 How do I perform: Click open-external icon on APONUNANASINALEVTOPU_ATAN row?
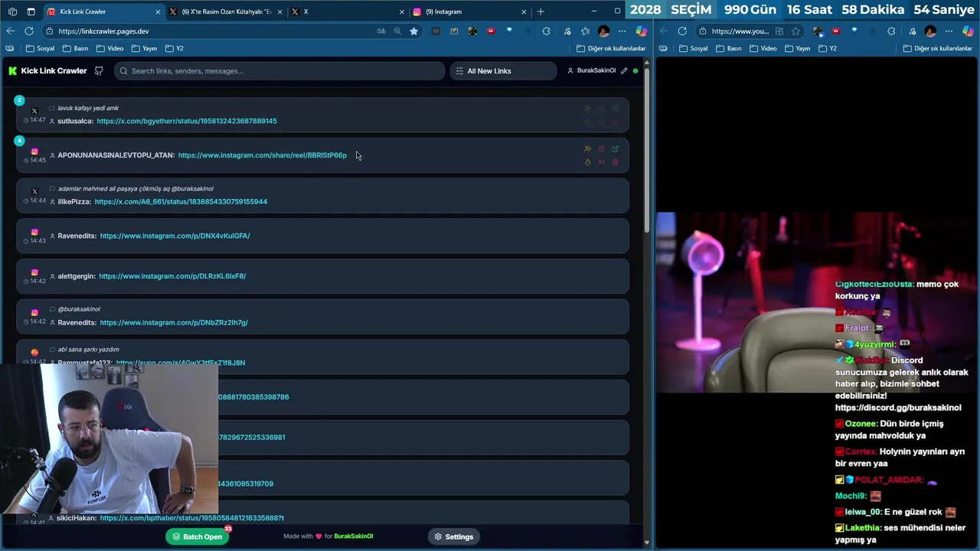[615, 149]
